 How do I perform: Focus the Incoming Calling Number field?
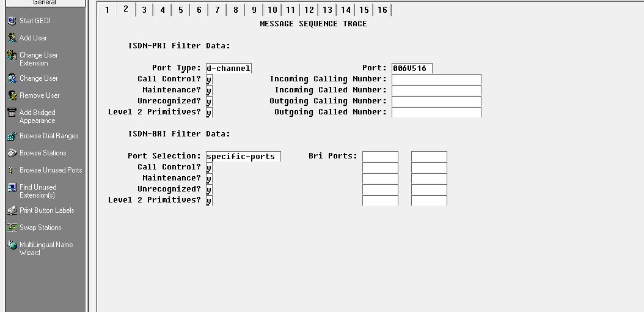436,80
